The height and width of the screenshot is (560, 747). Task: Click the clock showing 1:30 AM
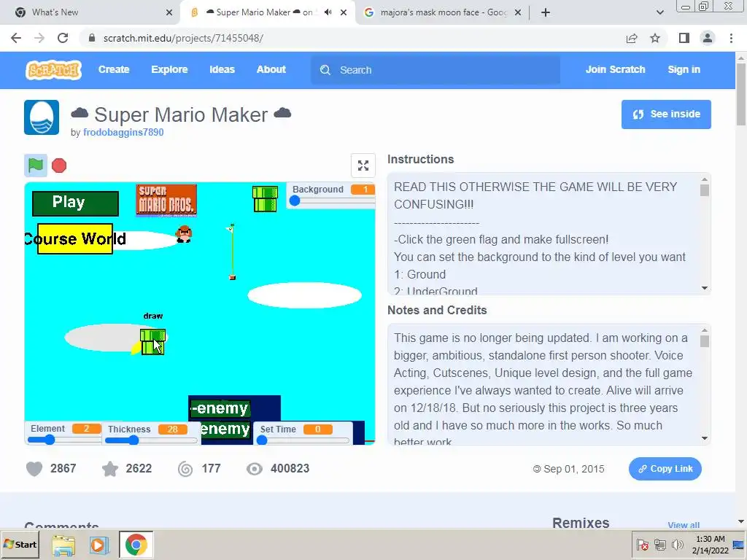tap(711, 539)
